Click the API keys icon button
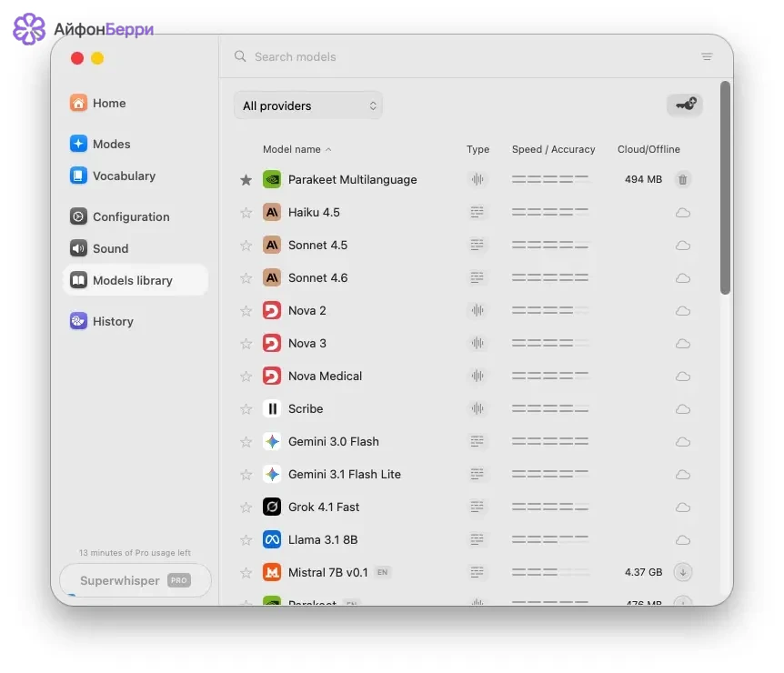This screenshot has height=673, width=784. tap(685, 105)
